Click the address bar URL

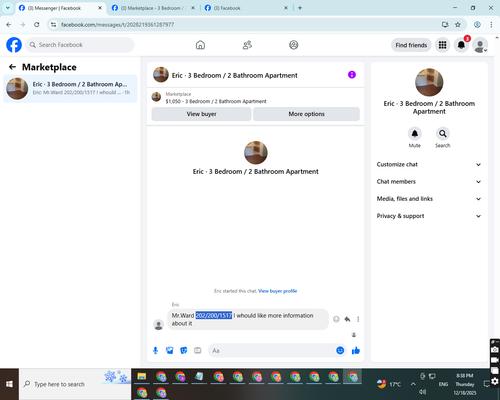point(117,25)
